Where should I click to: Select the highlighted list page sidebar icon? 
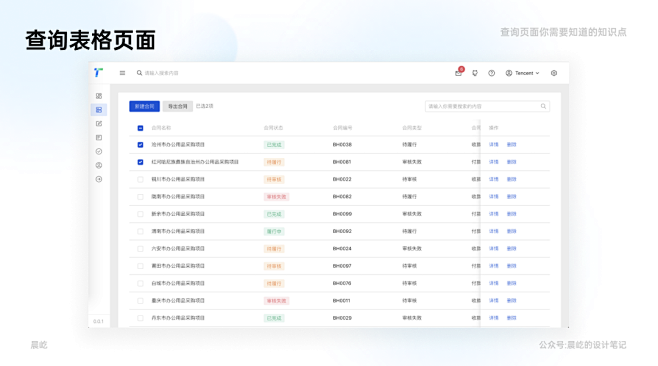pyautogui.click(x=99, y=110)
